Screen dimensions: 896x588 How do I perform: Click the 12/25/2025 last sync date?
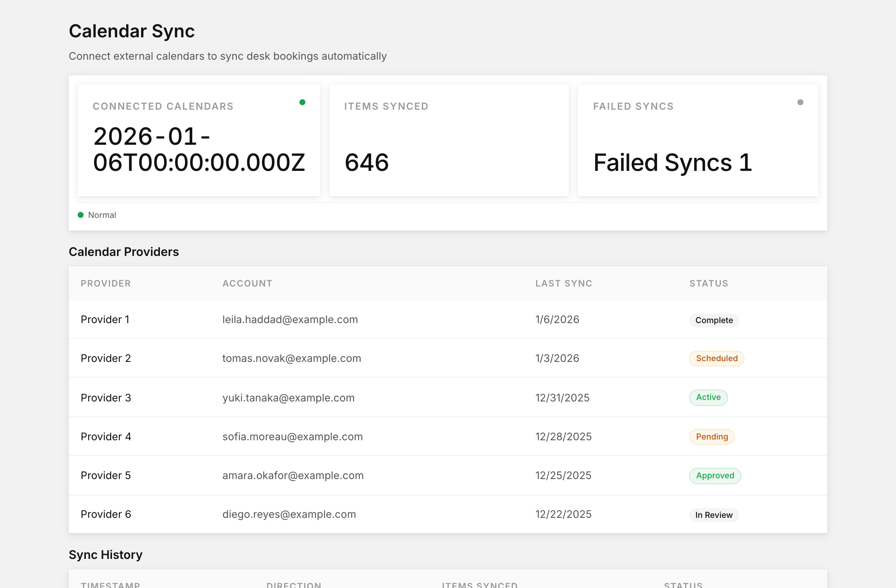(x=563, y=476)
